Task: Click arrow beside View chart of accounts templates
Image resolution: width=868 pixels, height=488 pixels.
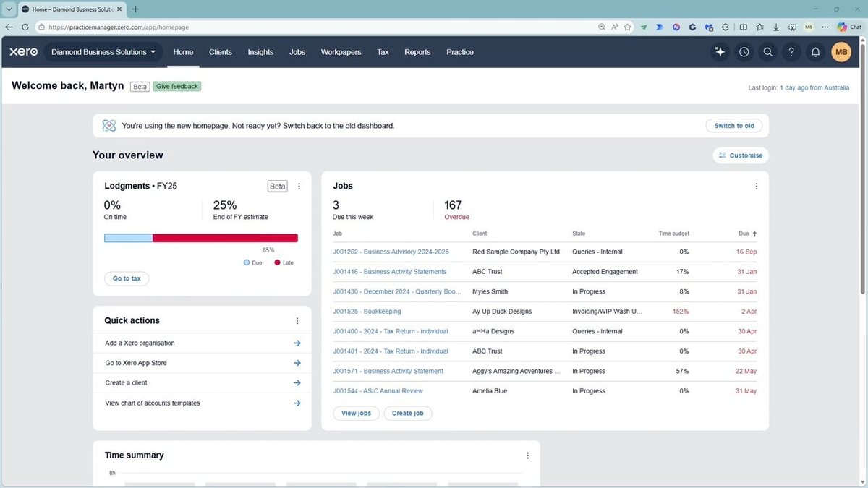Action: (297, 403)
